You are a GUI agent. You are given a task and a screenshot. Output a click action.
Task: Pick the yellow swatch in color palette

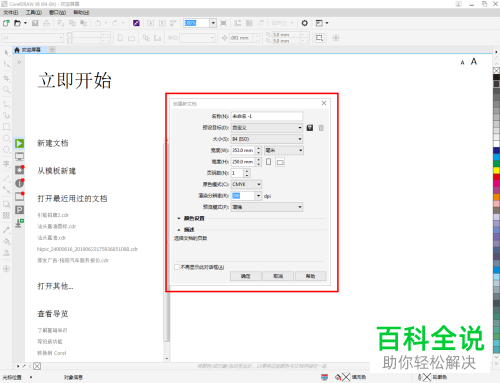(496, 170)
